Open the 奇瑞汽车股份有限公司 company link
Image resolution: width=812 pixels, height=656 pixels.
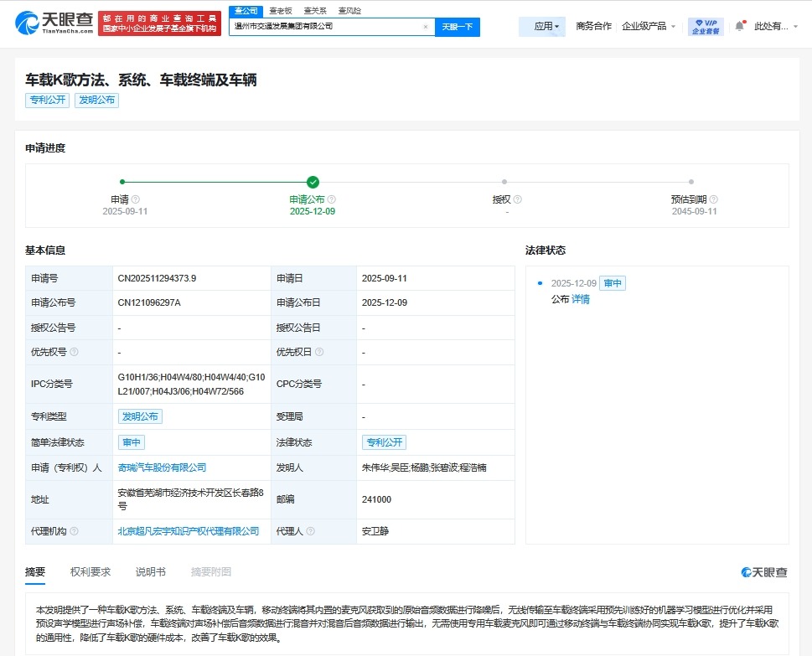point(162,467)
